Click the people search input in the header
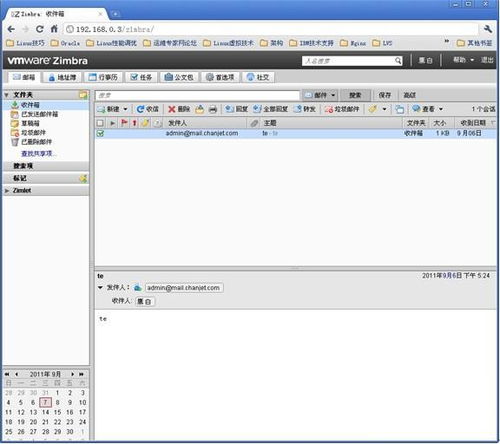Screen dimensions: 500x444 348,61
